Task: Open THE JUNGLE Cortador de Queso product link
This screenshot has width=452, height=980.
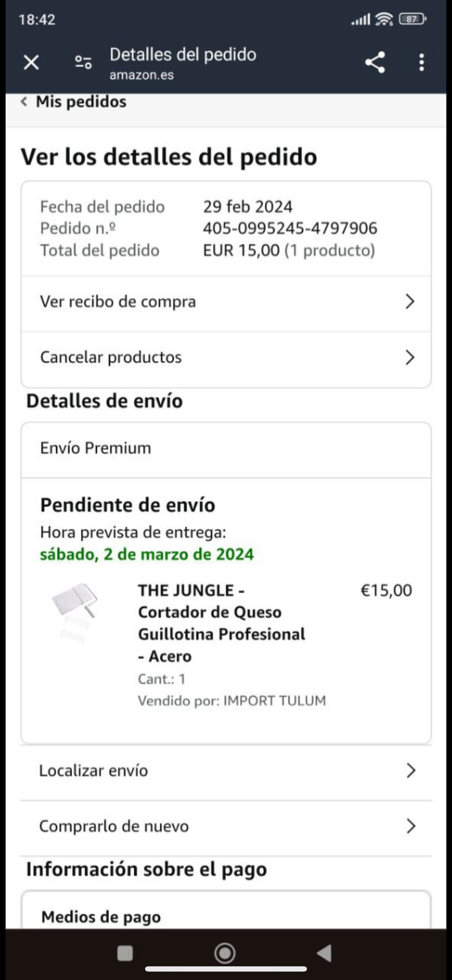Action: (221, 623)
